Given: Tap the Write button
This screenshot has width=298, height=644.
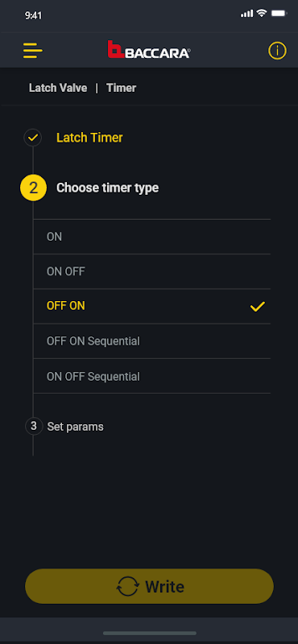Looking at the screenshot, I should coord(149,587).
